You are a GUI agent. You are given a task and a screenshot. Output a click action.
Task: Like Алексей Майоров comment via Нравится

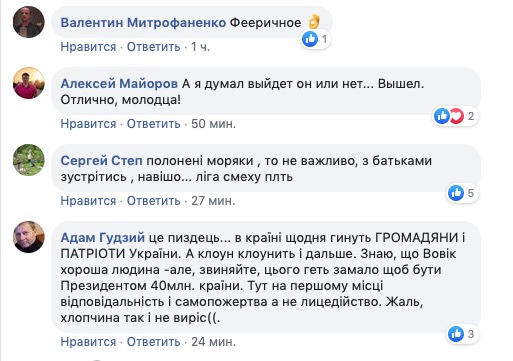click(x=88, y=124)
